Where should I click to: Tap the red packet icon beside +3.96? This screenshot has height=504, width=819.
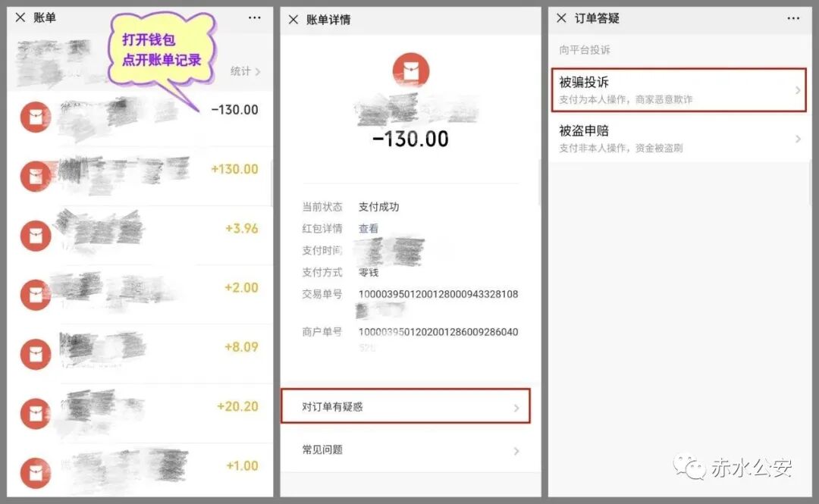pos(36,236)
